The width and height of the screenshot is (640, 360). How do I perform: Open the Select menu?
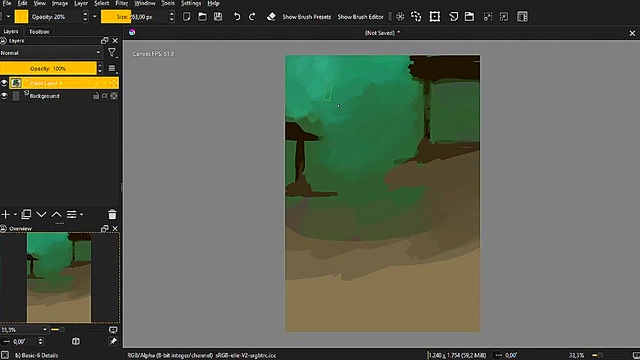pyautogui.click(x=101, y=3)
